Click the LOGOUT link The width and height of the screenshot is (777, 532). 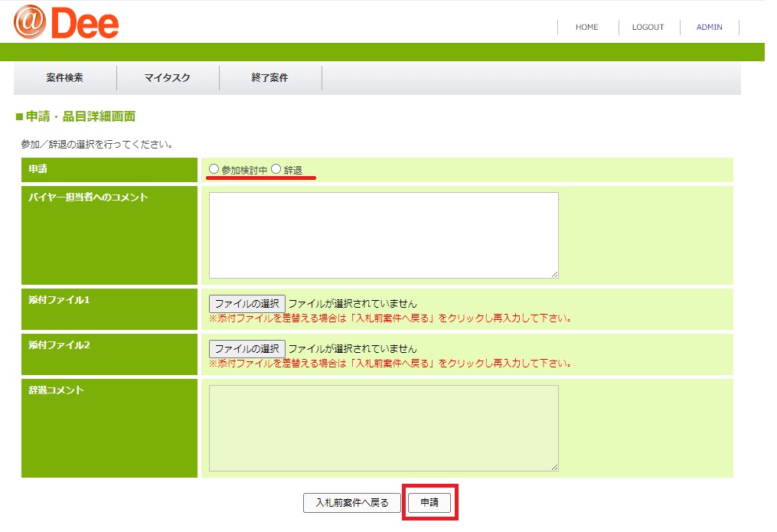click(648, 28)
